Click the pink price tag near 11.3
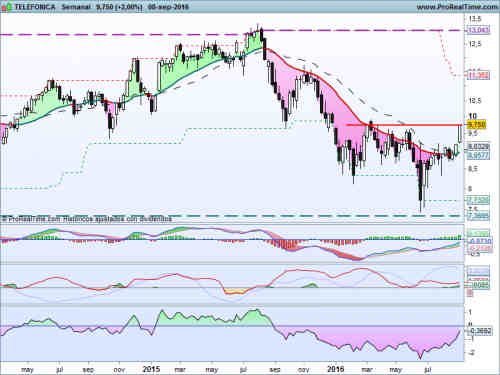Image resolution: width=500 pixels, height=375 pixels. tap(478, 76)
